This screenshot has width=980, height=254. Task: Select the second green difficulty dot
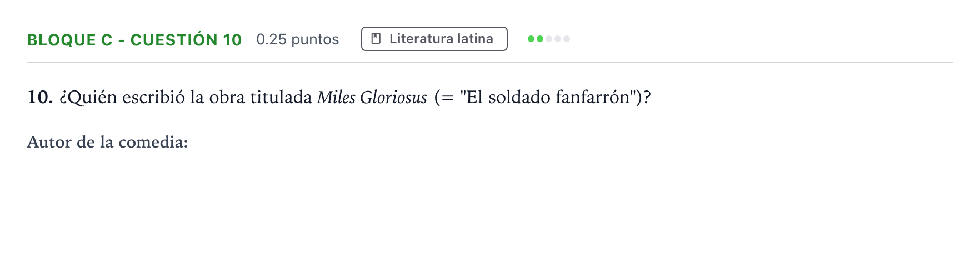click(540, 39)
